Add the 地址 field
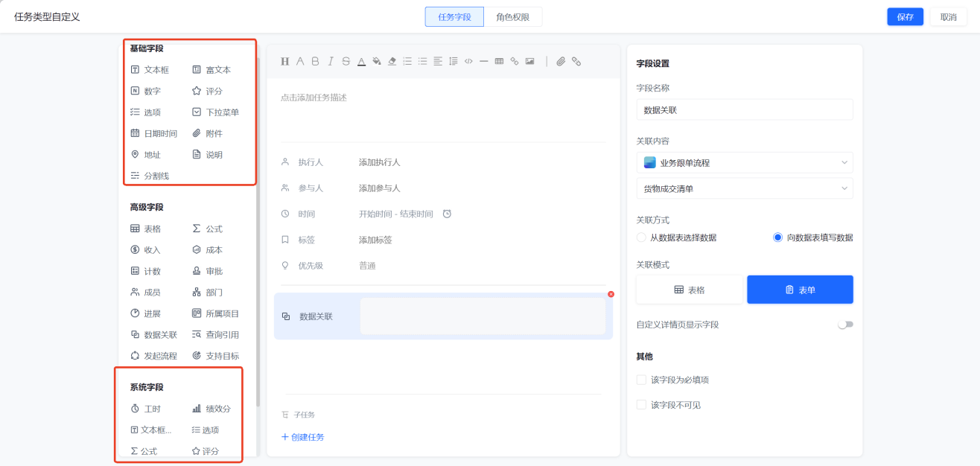Screen dimensions: 980x466 click(x=146, y=155)
